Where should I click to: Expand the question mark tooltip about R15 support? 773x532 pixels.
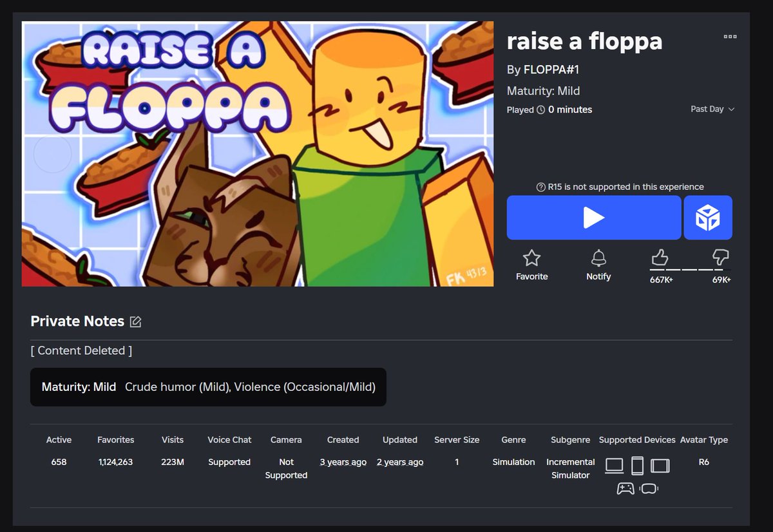[x=540, y=187]
